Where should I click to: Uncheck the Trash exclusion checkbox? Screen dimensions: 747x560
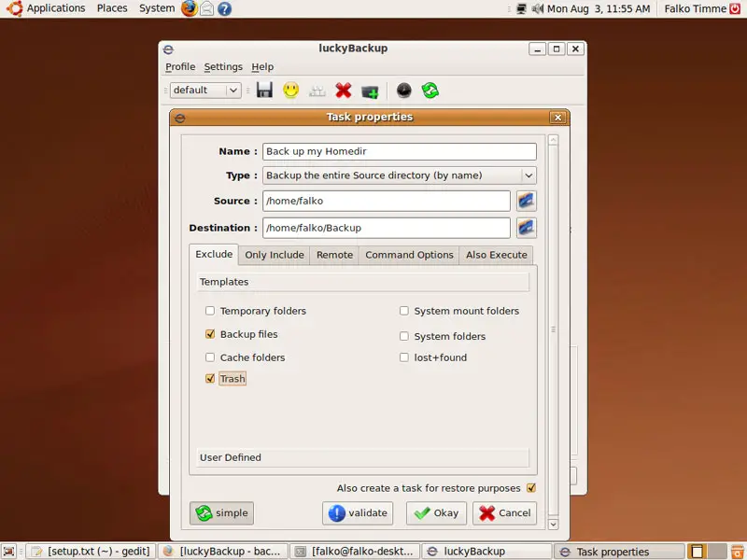210,379
